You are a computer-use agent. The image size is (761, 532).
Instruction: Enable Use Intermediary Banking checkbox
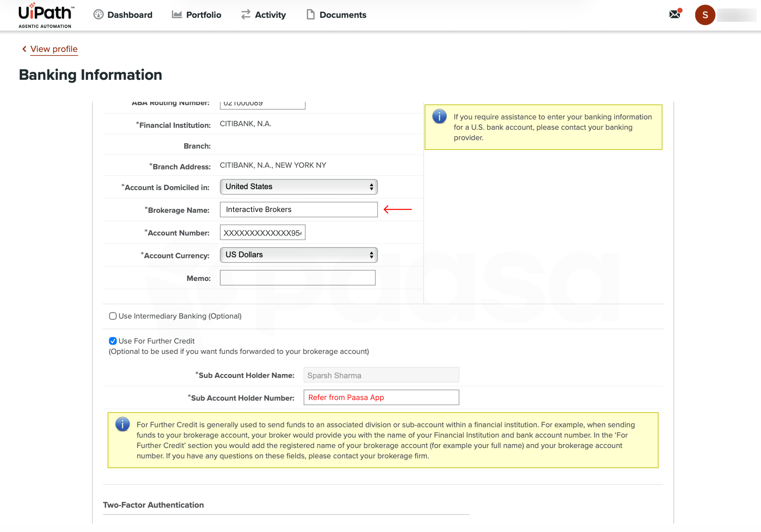(113, 316)
